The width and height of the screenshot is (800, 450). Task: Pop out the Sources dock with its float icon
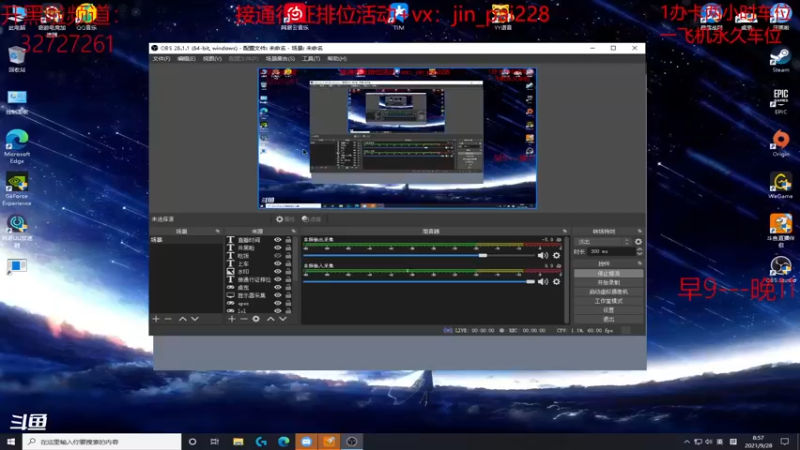point(293,231)
